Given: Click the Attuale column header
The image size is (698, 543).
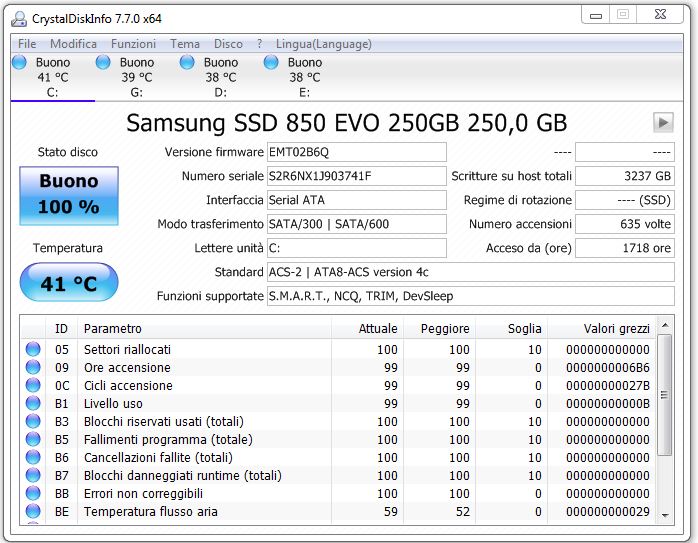Looking at the screenshot, I should [368, 328].
